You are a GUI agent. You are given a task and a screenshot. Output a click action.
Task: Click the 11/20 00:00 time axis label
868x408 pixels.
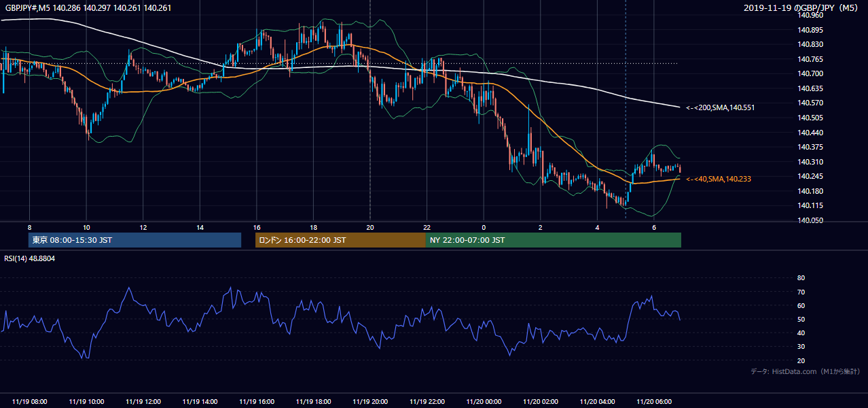point(484,402)
